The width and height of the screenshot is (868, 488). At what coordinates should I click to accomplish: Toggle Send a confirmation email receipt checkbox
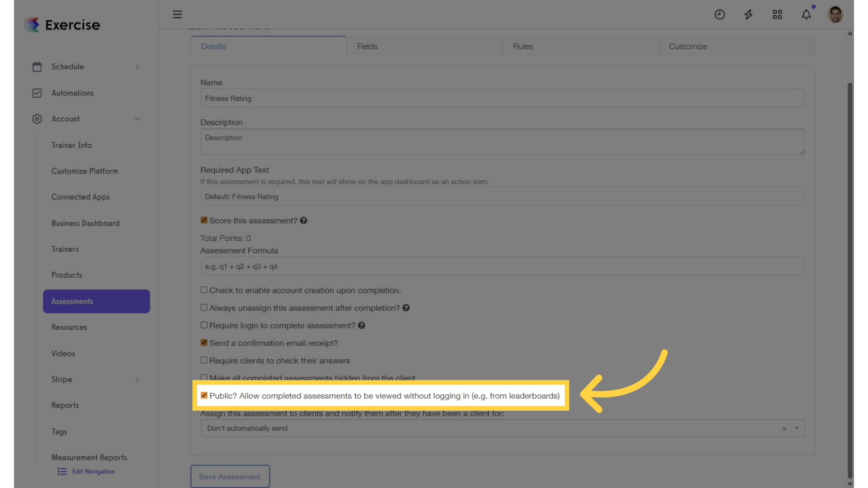tap(204, 343)
